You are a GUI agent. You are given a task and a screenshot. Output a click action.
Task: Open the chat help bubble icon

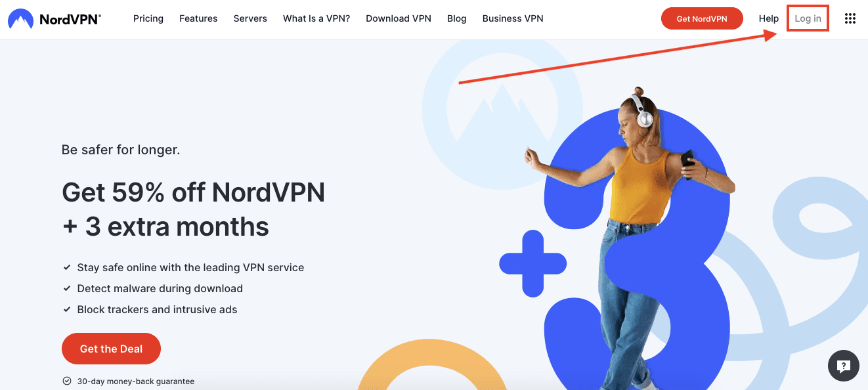(x=844, y=366)
